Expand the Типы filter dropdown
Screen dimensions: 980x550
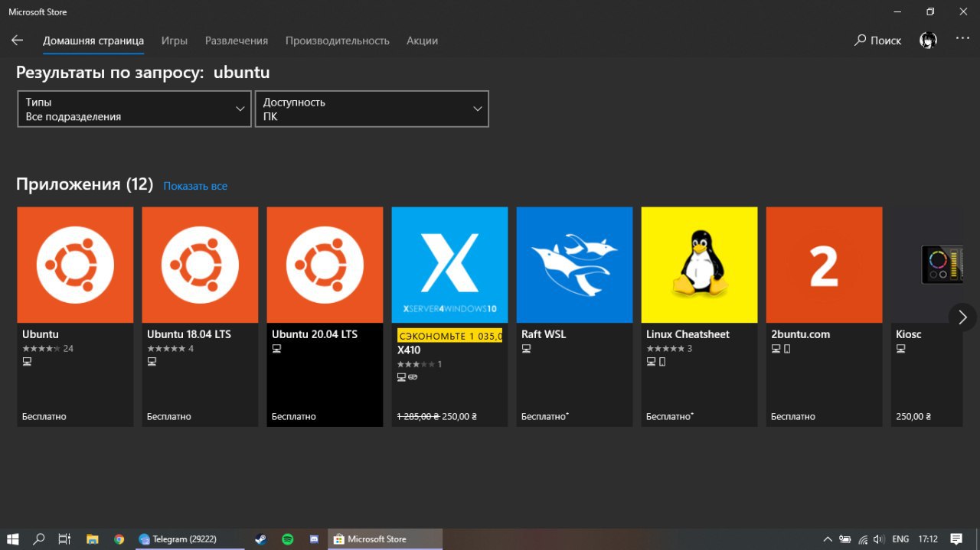pos(134,109)
